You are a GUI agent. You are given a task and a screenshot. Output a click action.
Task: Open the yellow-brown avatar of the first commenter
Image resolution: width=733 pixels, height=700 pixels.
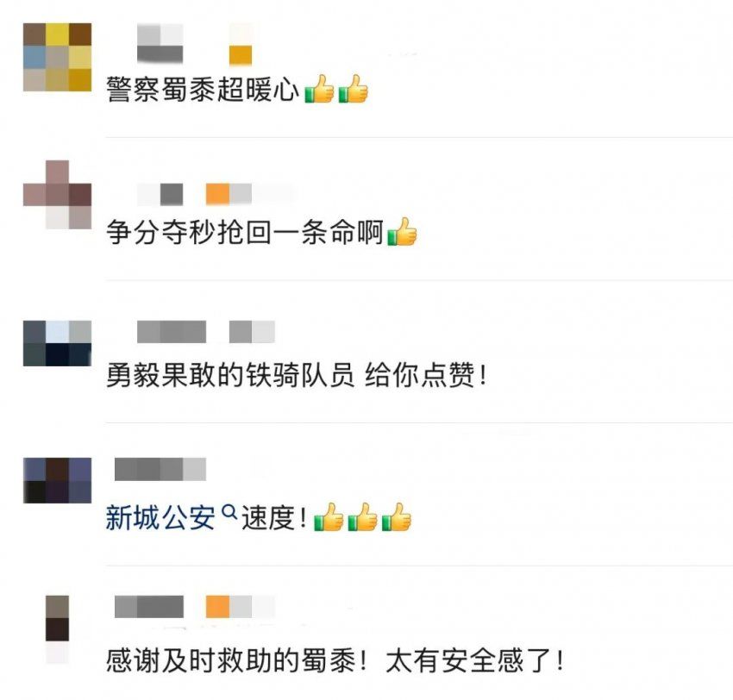[57, 57]
